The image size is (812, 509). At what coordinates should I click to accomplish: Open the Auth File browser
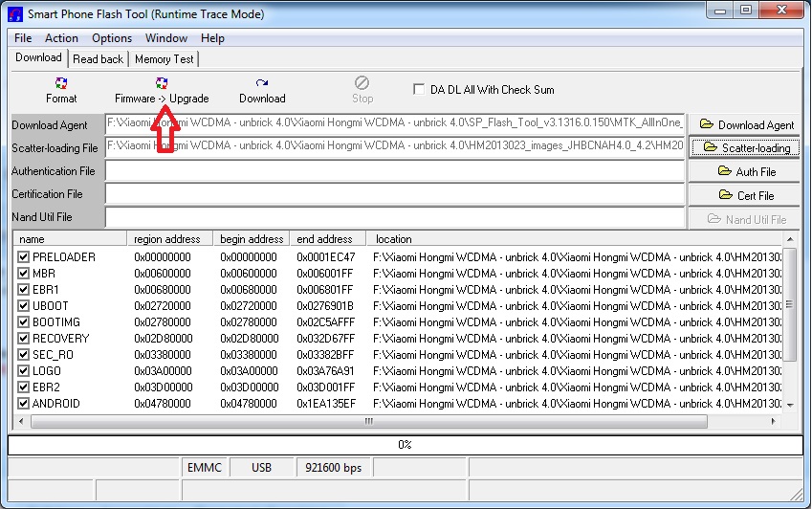746,171
